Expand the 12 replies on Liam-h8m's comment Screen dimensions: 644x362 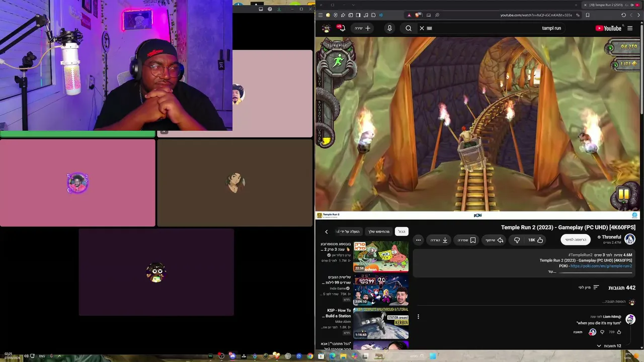[609, 346]
